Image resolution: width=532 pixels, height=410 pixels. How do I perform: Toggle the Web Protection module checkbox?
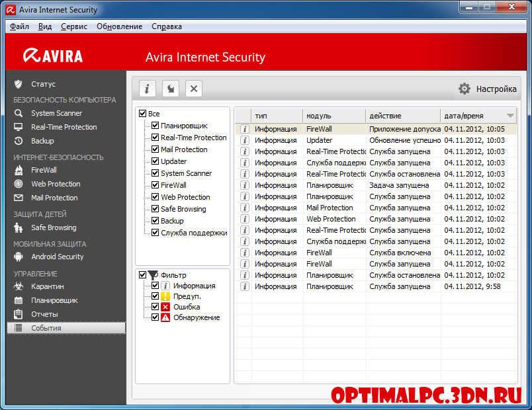coord(155,196)
